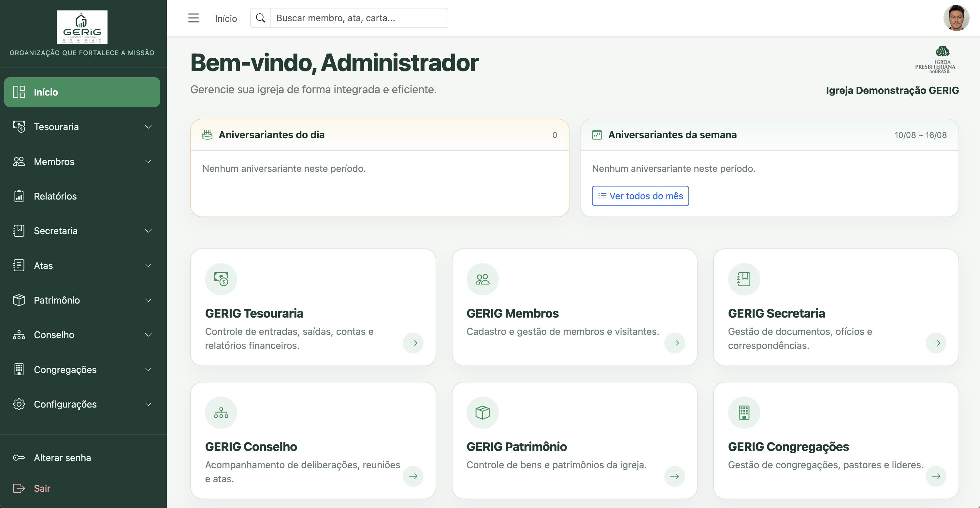
Task: Click the Tesouraria money icon in the sidebar
Action: click(19, 127)
